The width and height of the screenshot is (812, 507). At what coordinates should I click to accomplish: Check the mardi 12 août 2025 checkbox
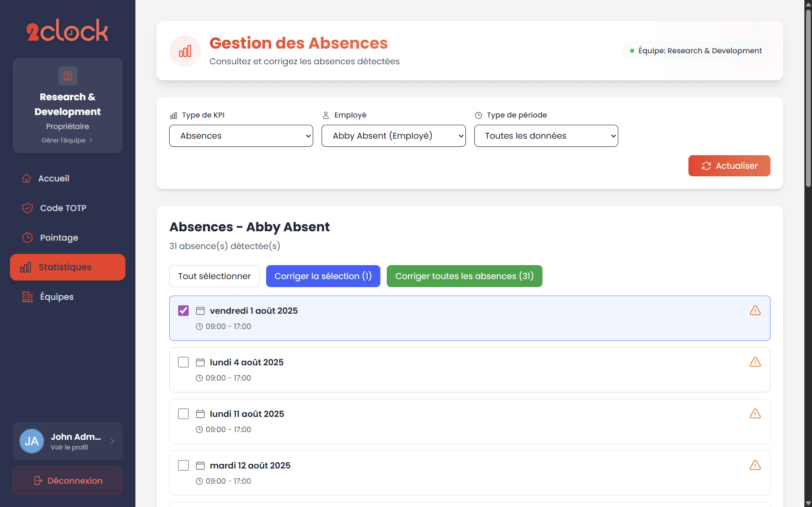(x=183, y=466)
